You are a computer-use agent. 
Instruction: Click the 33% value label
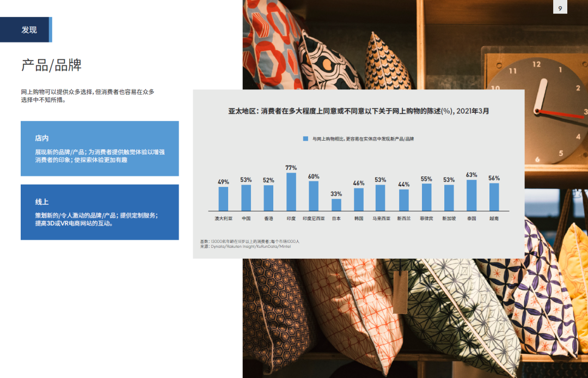coord(336,194)
